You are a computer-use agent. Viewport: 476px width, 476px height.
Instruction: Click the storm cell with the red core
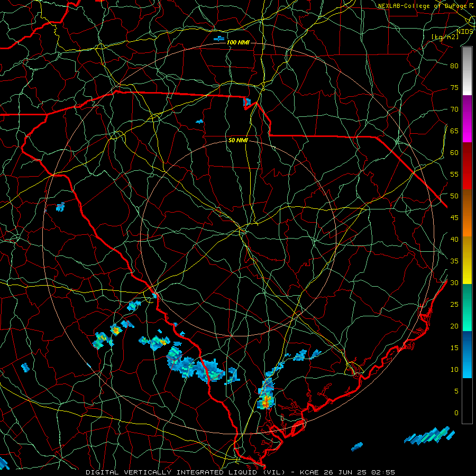click(266, 401)
